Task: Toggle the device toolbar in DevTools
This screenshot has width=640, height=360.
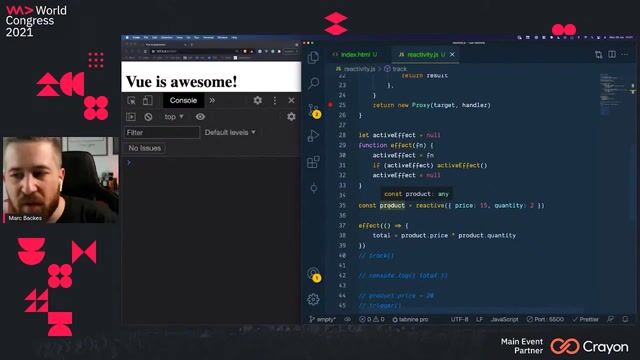Action: (147, 100)
